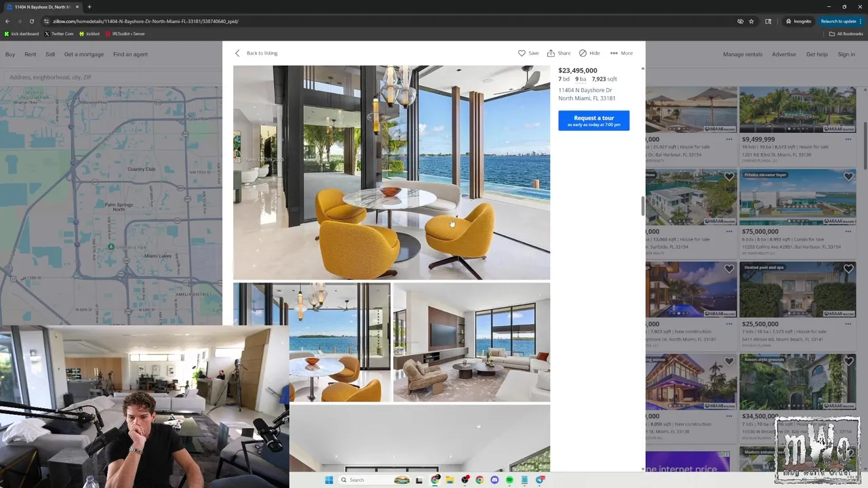868x488 pixels.
Task: Open the browser three-dot menu
Action: 861,21
